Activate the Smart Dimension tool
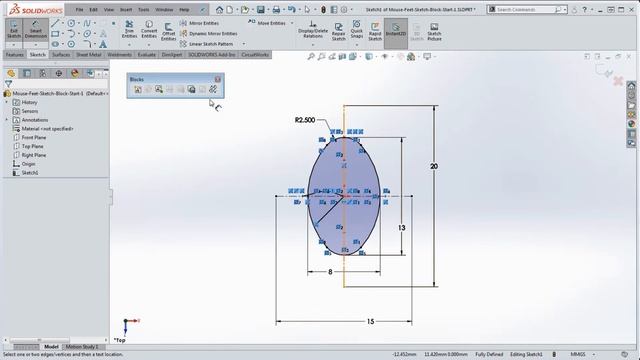The image size is (640, 360). coord(36,29)
